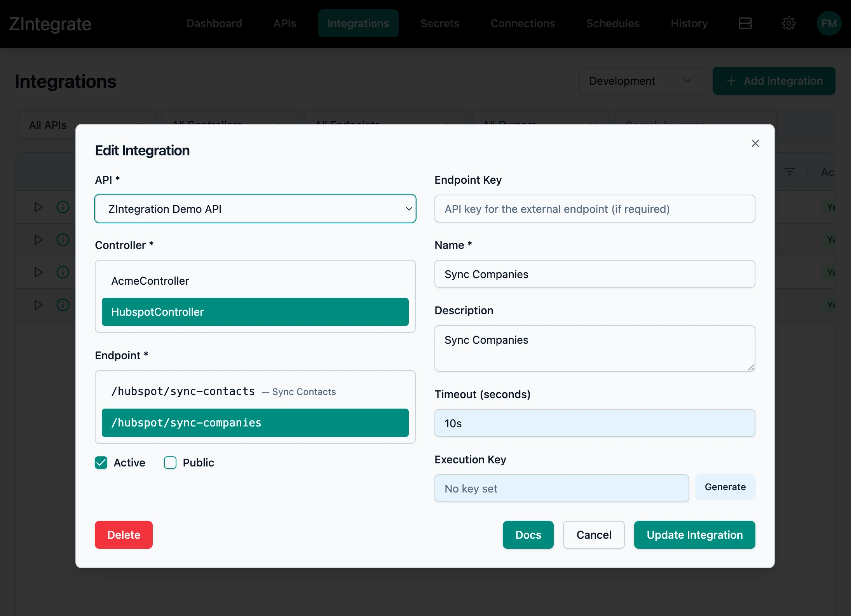Image resolution: width=851 pixels, height=616 pixels.
Task: Open the History tab
Action: (689, 23)
